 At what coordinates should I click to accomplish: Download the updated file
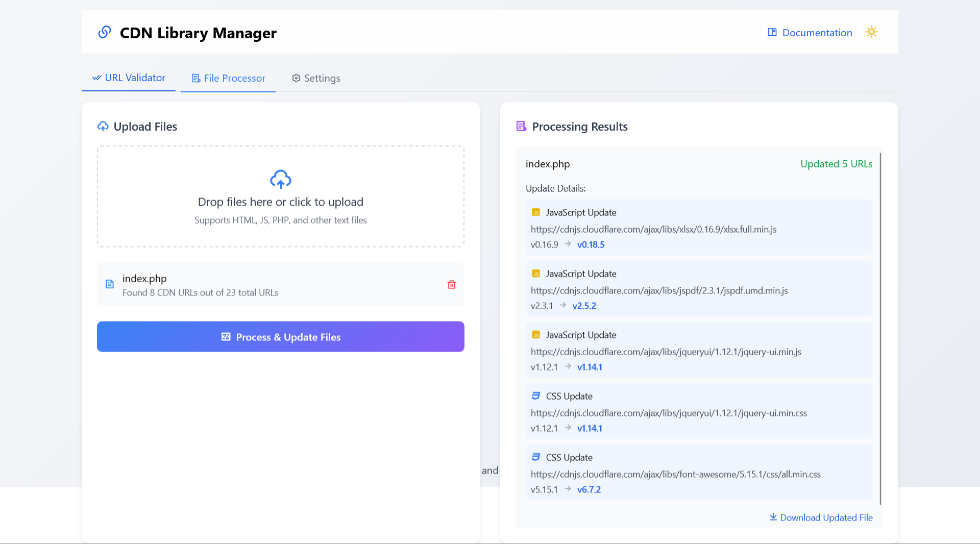821,517
